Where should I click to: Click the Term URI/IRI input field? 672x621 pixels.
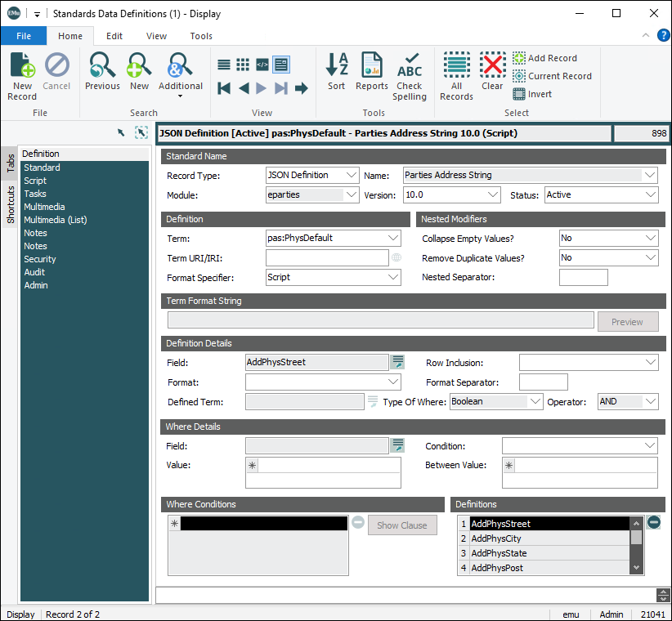(x=326, y=258)
